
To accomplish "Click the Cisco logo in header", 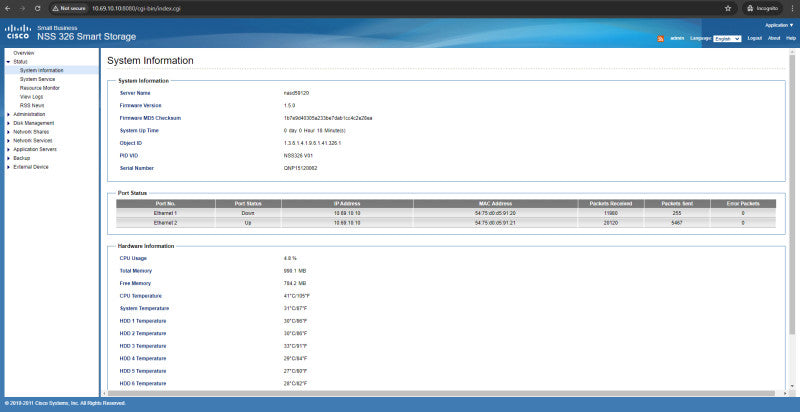I will coord(18,33).
